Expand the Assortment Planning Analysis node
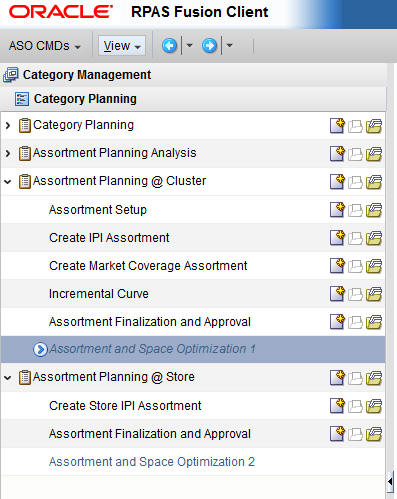Image resolution: width=397 pixels, height=499 pixels. coord(8,153)
